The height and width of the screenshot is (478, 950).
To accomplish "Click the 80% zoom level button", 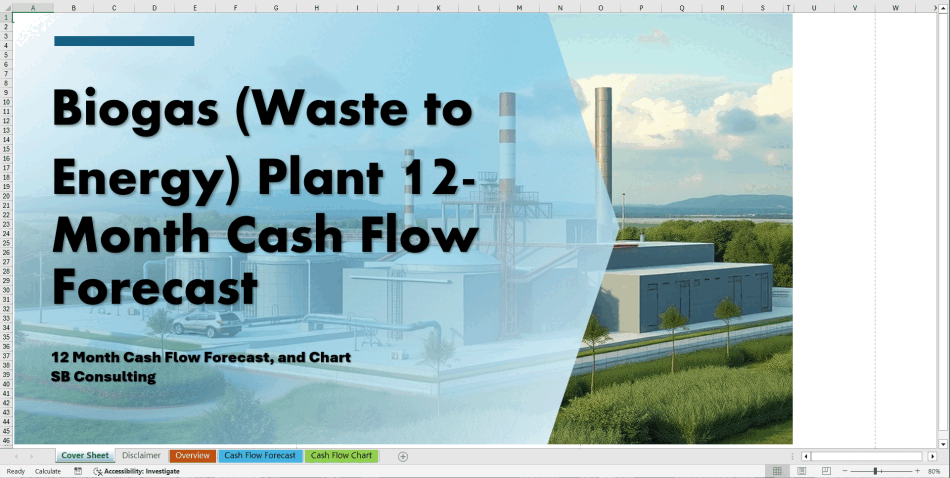I will 934,471.
